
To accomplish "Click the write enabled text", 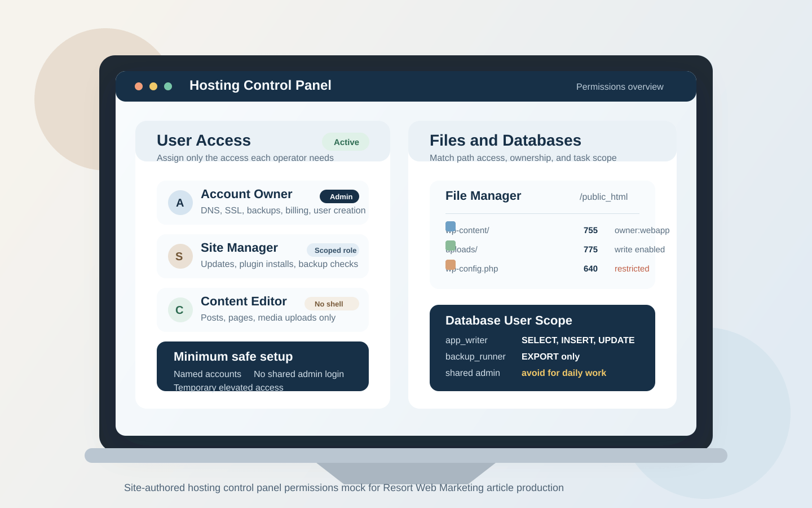I will click(639, 249).
